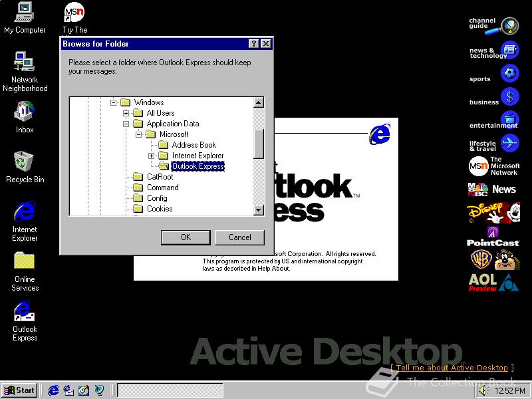Launch Outlook Express from Quick Launch
This screenshot has width=532, height=399.
69,390
